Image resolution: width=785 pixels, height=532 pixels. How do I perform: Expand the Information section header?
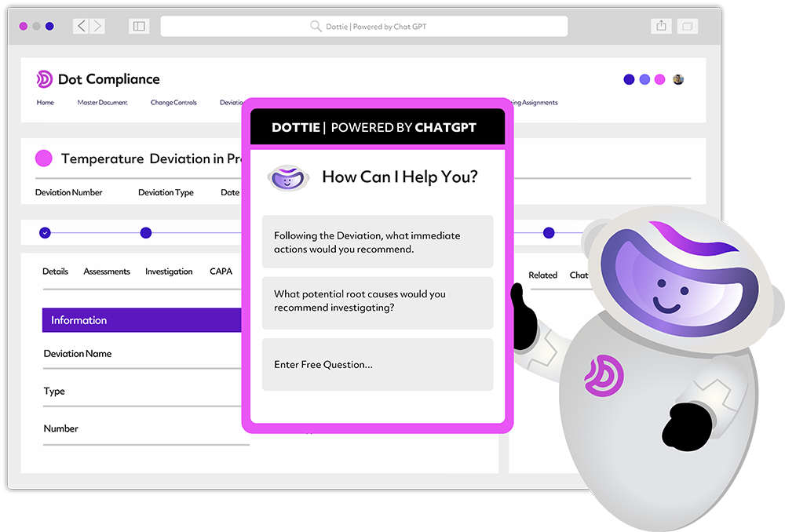141,320
